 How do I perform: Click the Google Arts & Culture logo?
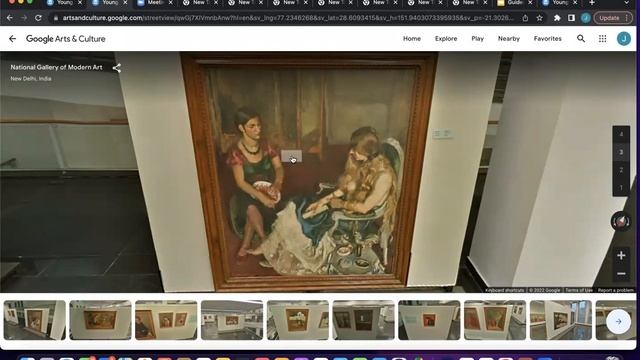[66, 39]
